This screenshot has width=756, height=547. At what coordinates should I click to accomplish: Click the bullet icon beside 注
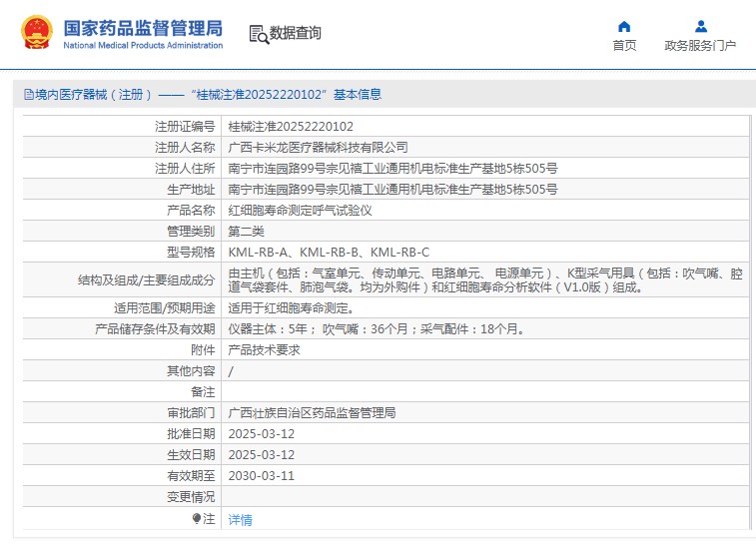pyautogui.click(x=197, y=518)
